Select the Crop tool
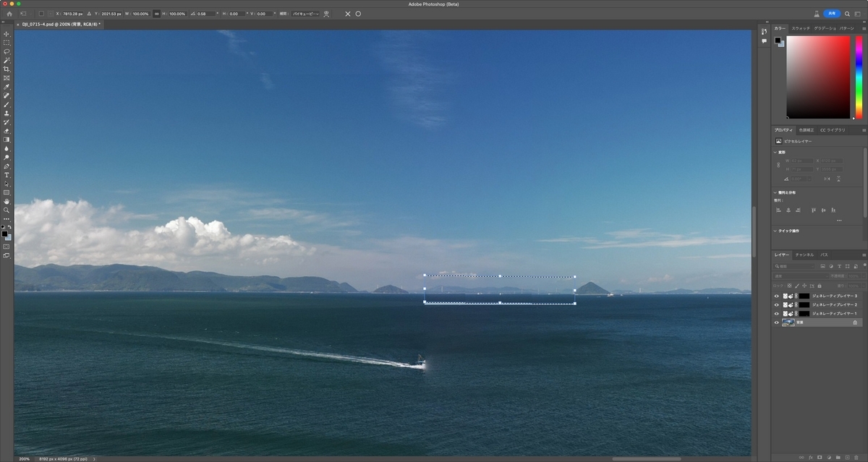 (x=7, y=69)
